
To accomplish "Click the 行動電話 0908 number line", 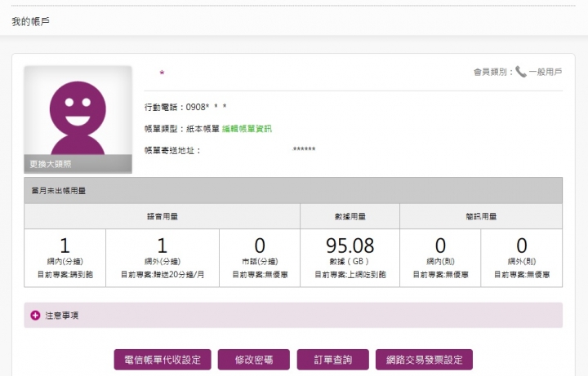I will tap(185, 107).
